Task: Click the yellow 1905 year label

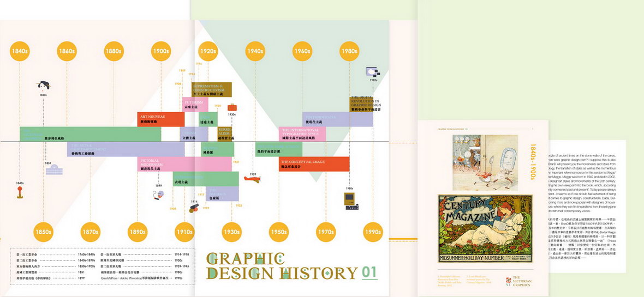Action: click(x=172, y=209)
